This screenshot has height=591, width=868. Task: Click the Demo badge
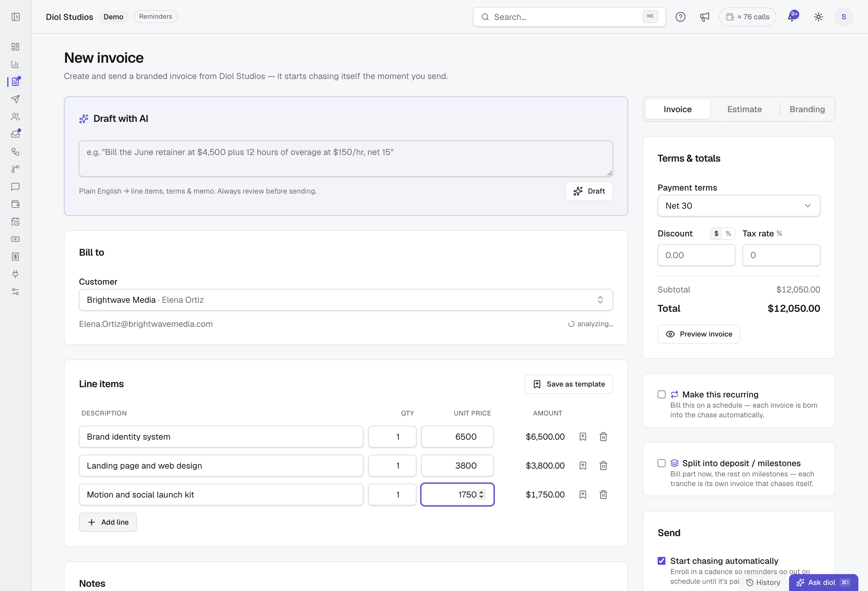coord(114,17)
